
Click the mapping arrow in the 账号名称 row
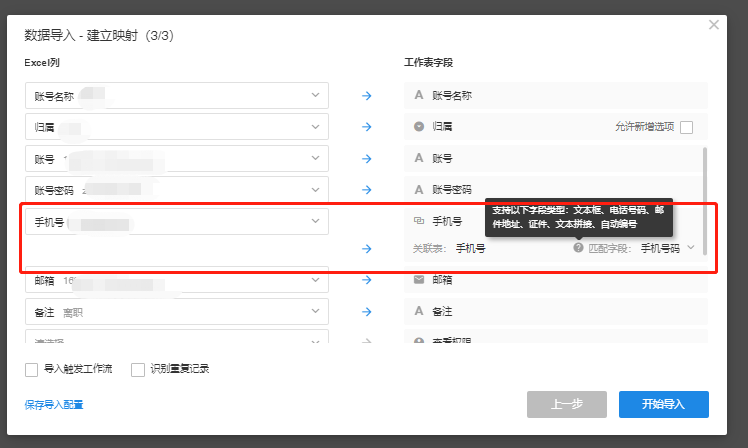(366, 96)
